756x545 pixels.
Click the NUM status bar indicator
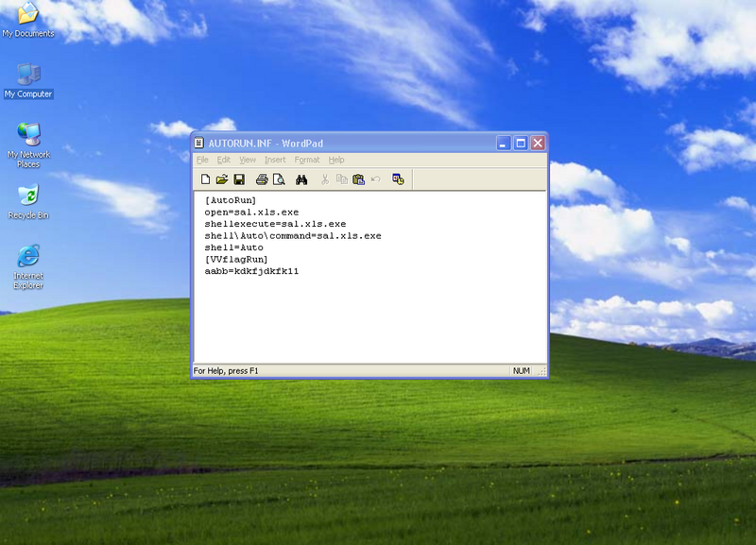pos(522,370)
